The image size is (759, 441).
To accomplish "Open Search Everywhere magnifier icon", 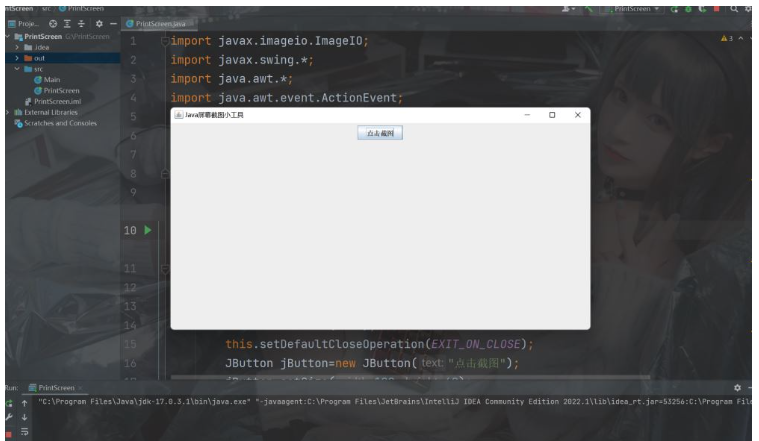I will tap(734, 9).
